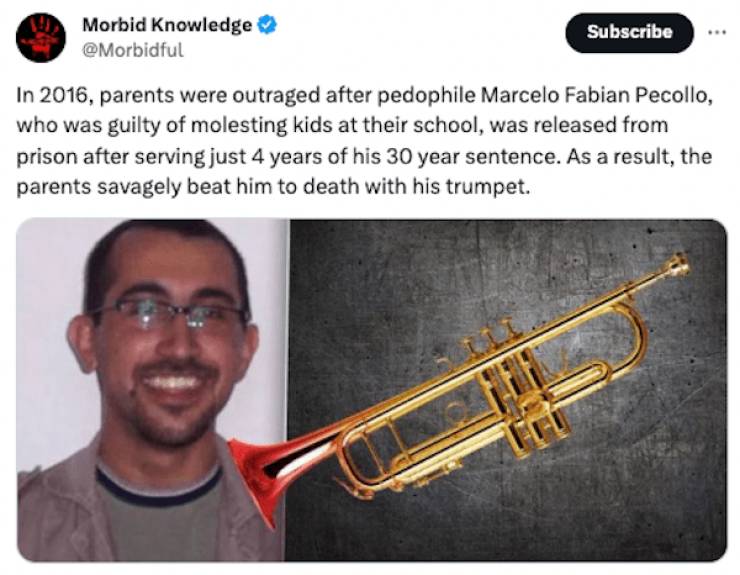Viewport: 740px width, 575px height.
Task: Open the three-dot more options menu
Action: (717, 33)
